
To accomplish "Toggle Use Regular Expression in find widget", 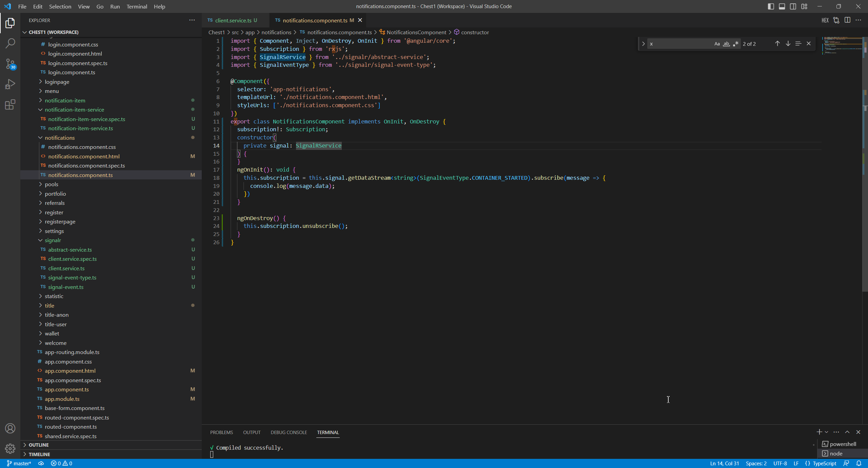I will 735,44.
